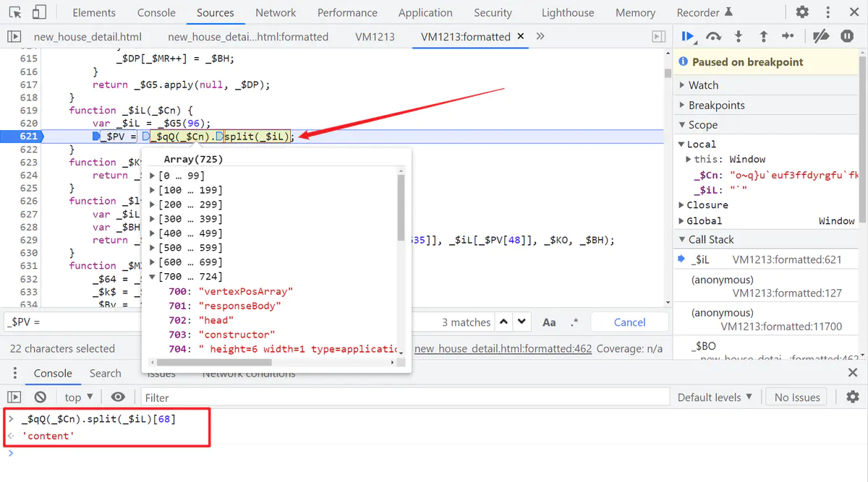Screen dimensions: 868x482
Task: Click the Cancel search button
Action: (x=629, y=322)
